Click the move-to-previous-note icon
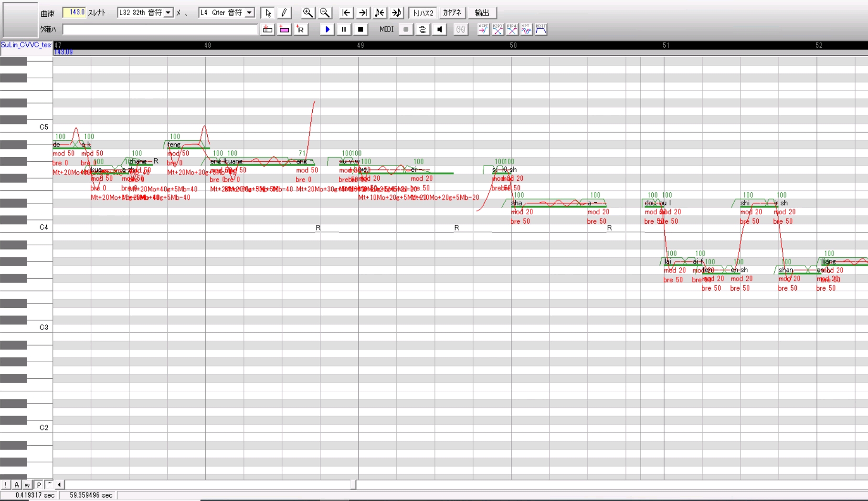 click(380, 13)
